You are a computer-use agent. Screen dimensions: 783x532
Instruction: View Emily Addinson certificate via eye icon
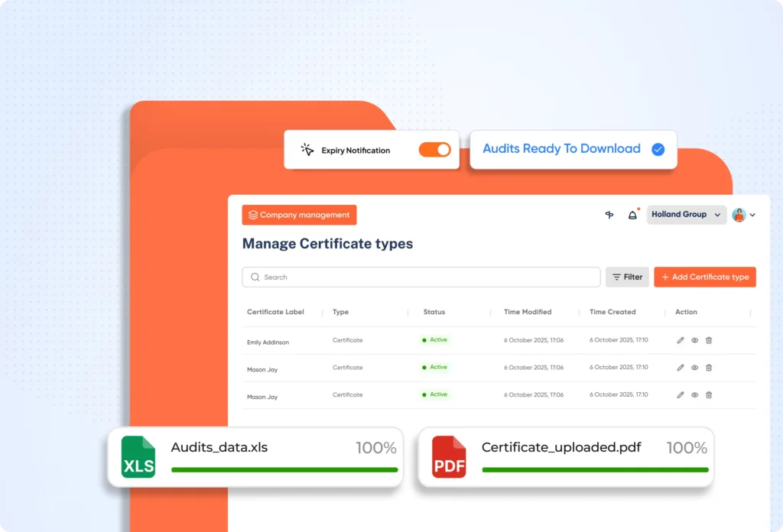coord(694,340)
